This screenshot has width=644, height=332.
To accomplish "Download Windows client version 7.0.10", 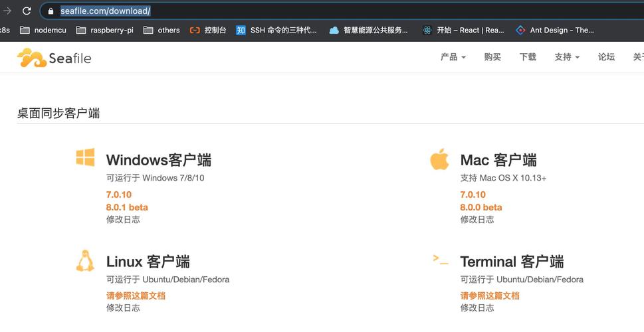I will 119,195.
